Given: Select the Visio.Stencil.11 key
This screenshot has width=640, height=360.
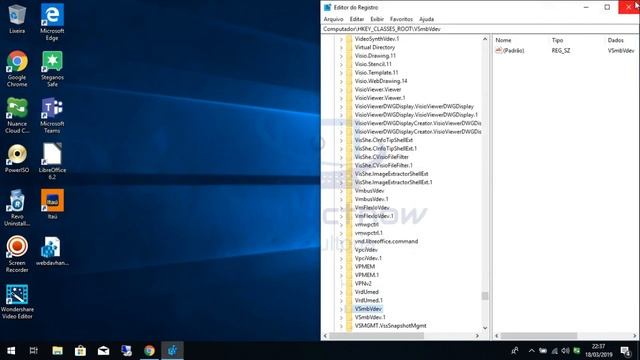Looking at the screenshot, I should (x=373, y=64).
